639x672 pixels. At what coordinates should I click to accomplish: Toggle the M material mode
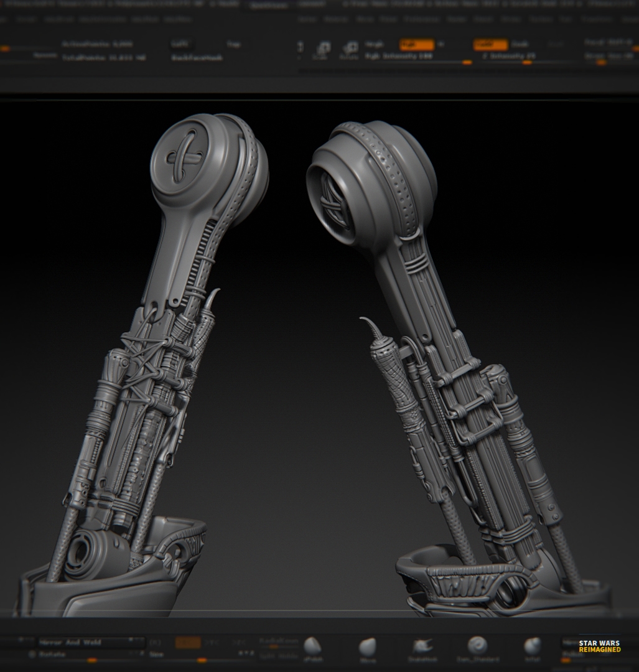click(441, 44)
